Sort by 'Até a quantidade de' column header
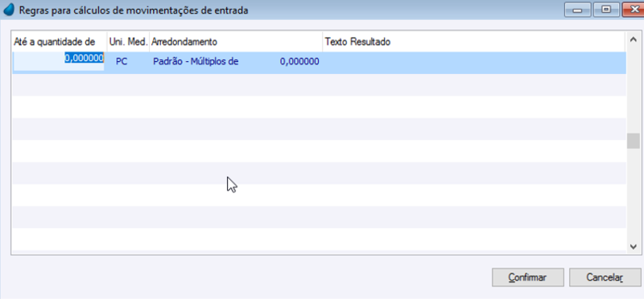This screenshot has width=644, height=299. 60,42
